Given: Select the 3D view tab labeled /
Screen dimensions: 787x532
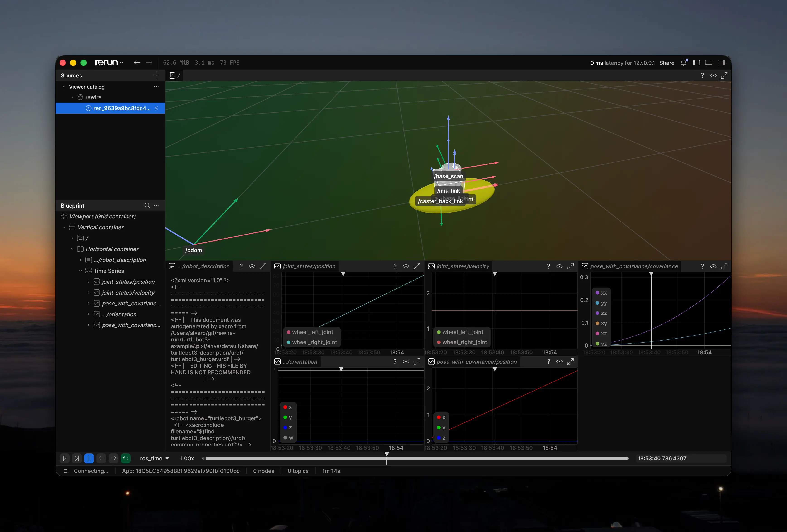Looking at the screenshot, I should click(x=174, y=75).
